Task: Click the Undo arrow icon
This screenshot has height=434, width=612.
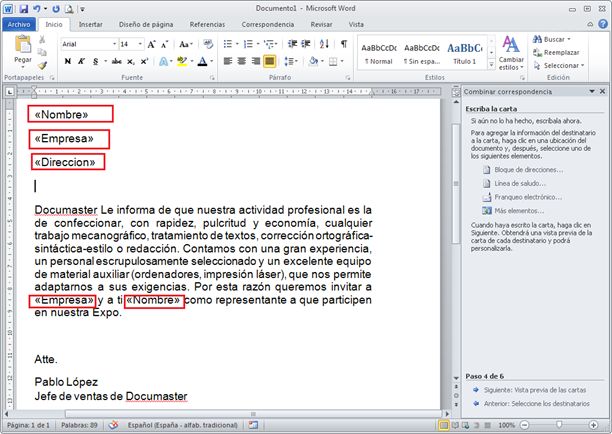Action: click(36, 9)
